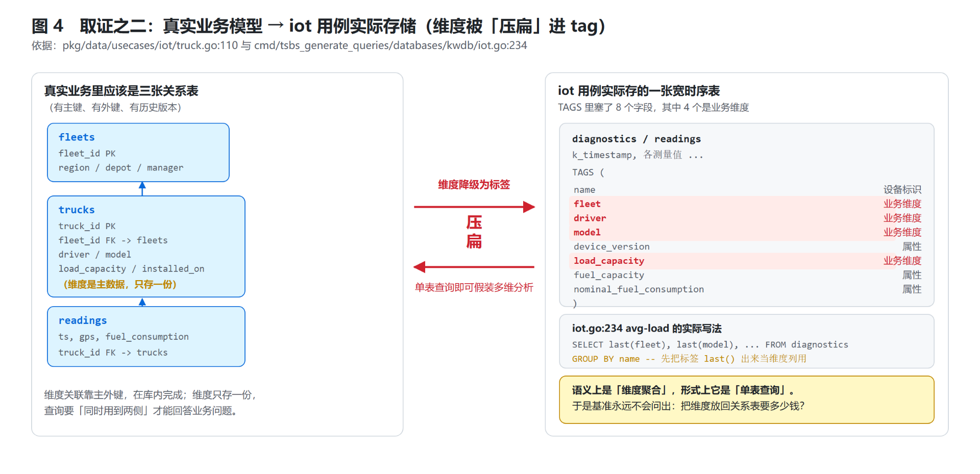980x474 pixels.
Task: Click the "diagnostics / readings" table title
Action: point(636,139)
